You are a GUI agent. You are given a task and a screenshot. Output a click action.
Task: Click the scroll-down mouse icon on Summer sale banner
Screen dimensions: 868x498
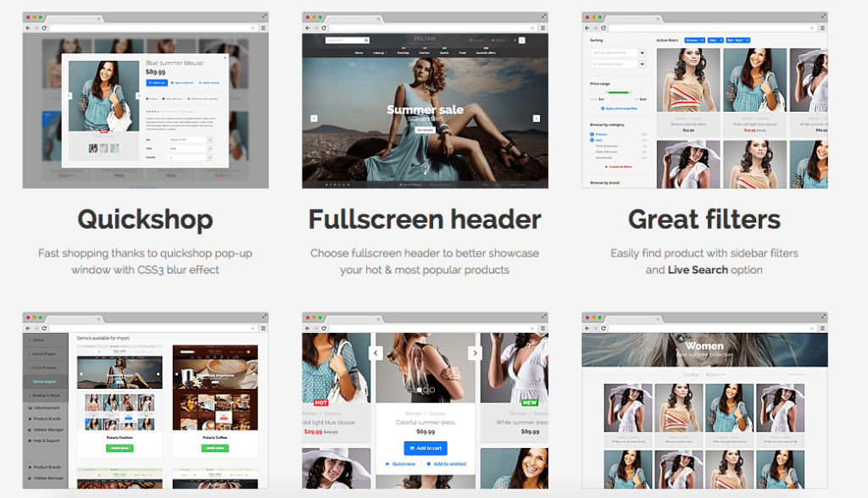426,169
